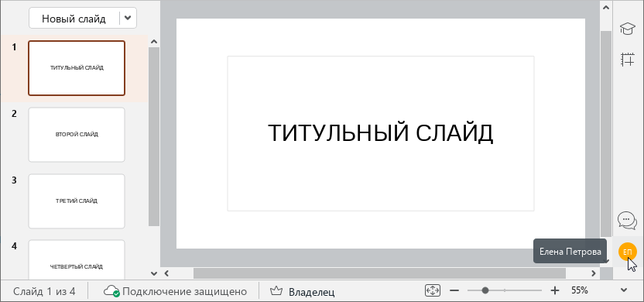
Task: Click the 55% zoom value
Action: (x=580, y=290)
